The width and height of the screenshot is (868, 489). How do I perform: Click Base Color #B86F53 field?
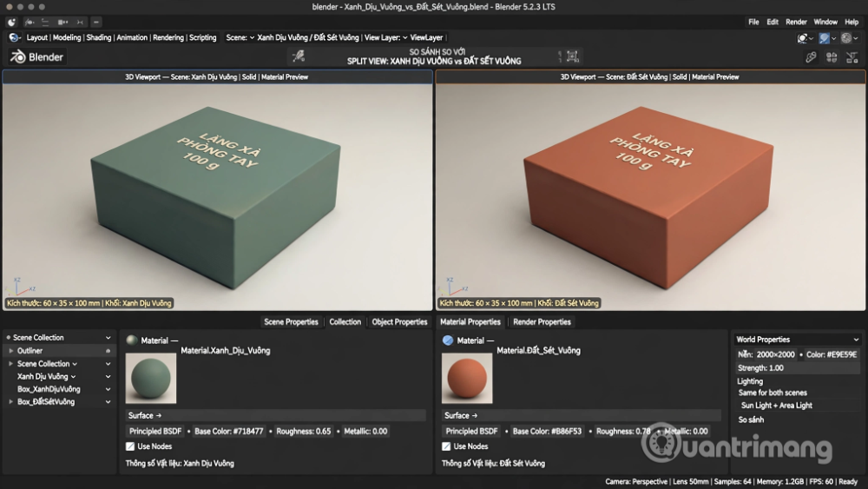click(x=547, y=431)
